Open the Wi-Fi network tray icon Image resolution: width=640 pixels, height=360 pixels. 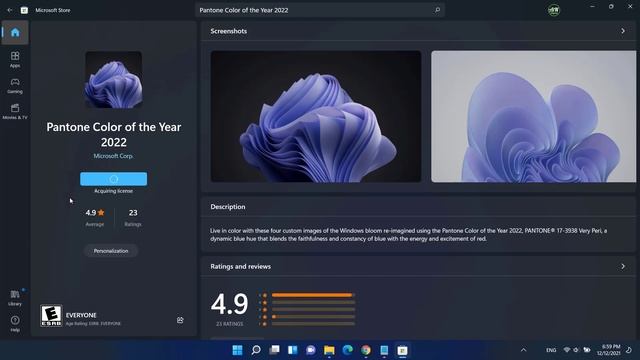[567, 350]
